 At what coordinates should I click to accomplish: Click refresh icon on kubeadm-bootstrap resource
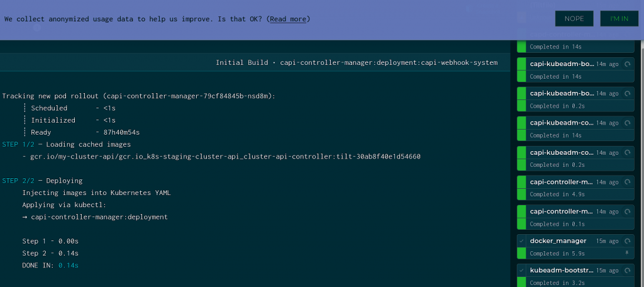click(x=627, y=271)
